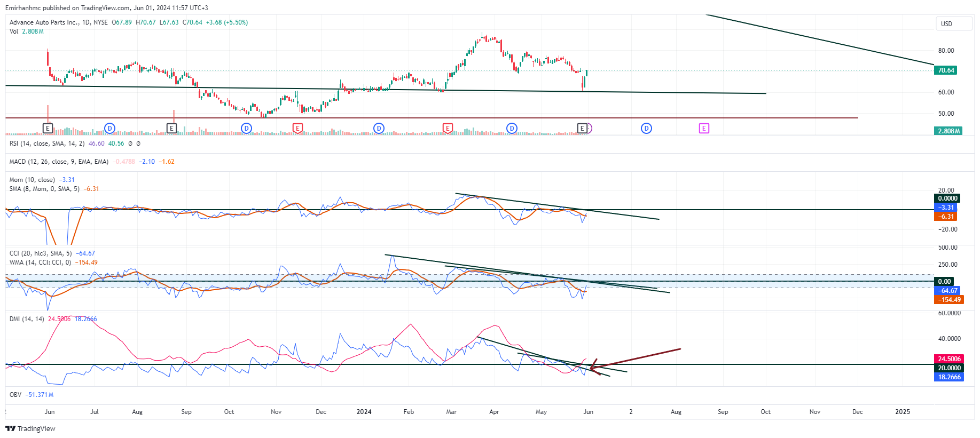Image resolution: width=980 pixels, height=438 pixels.
Task: Click the blue -64.67 CCI value label
Action: coord(947,291)
